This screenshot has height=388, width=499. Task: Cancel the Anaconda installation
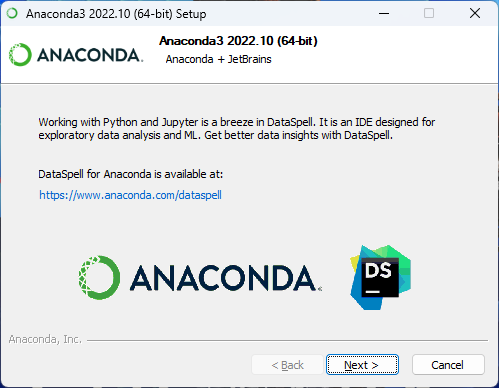448,365
